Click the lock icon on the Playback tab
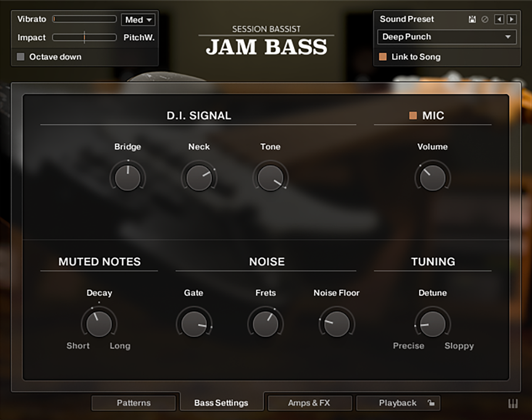Image resolution: width=532 pixels, height=420 pixels. pyautogui.click(x=432, y=403)
